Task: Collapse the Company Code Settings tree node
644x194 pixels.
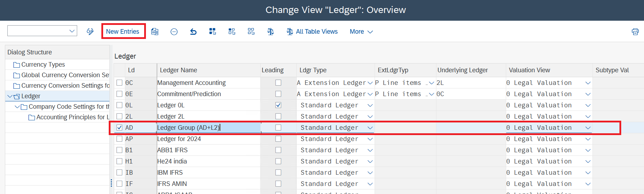Action: [x=17, y=107]
